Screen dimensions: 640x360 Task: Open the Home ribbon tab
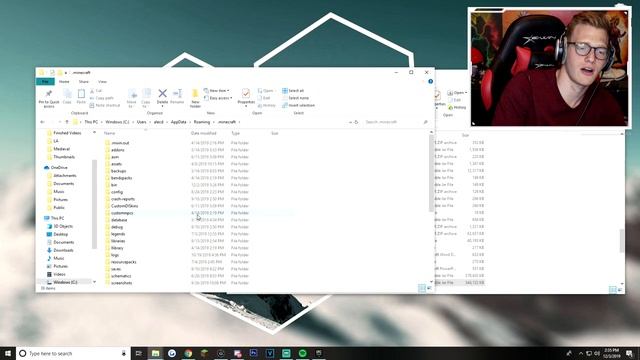64,82
